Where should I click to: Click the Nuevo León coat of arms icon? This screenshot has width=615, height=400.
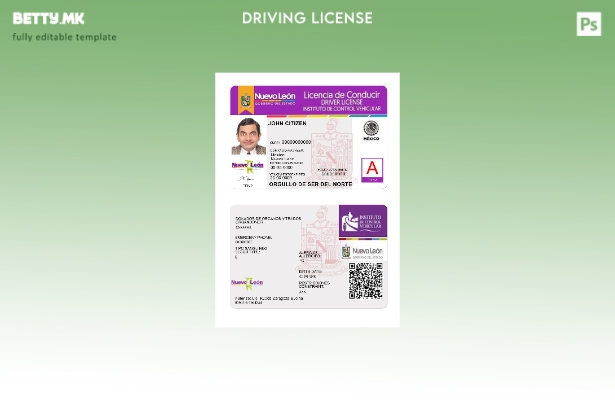(245, 99)
